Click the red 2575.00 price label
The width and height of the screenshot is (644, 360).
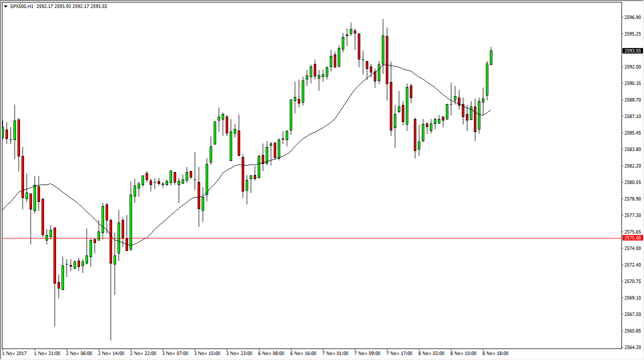(x=632, y=238)
